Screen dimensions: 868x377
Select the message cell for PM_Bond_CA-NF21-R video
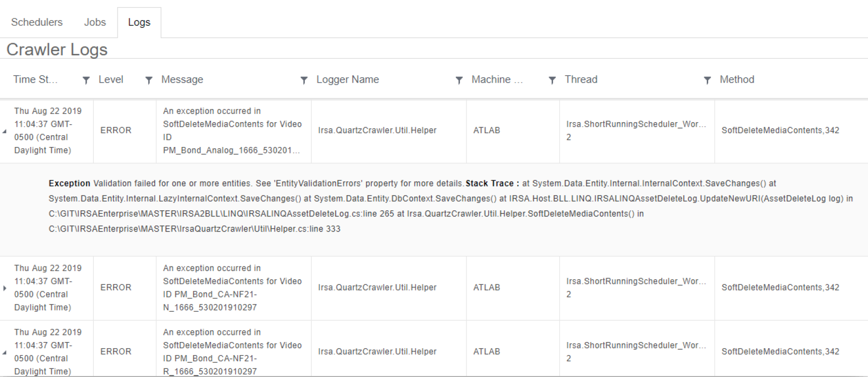pos(234,349)
